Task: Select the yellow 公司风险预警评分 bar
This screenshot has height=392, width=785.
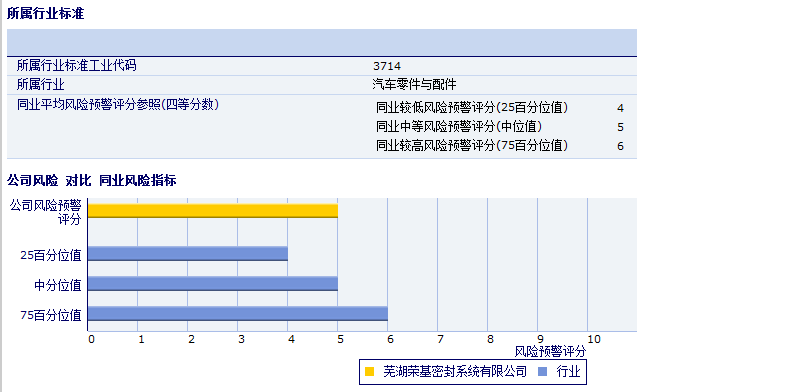Action: tap(213, 211)
